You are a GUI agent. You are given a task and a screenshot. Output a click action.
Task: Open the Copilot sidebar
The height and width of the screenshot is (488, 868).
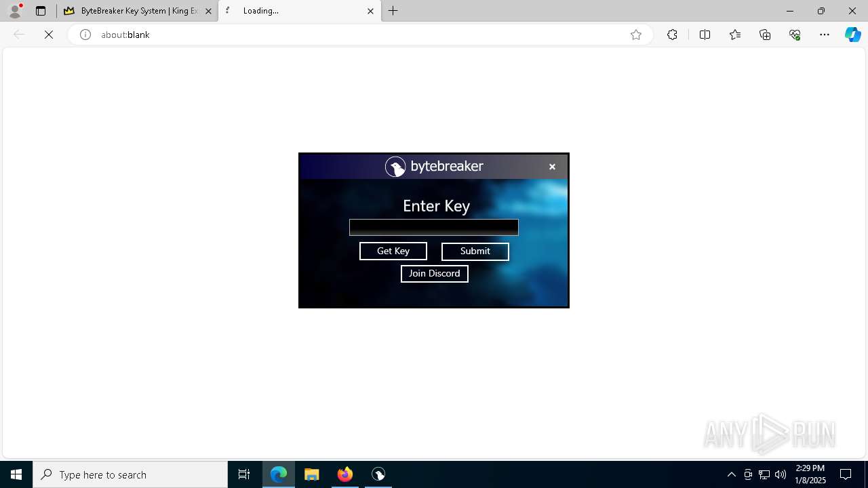852,35
